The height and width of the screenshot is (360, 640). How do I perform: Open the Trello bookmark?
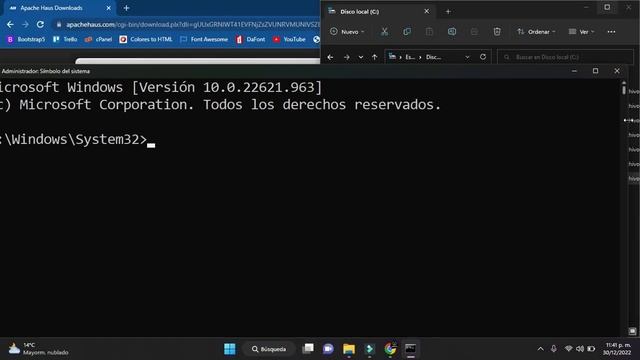[x=65, y=39]
